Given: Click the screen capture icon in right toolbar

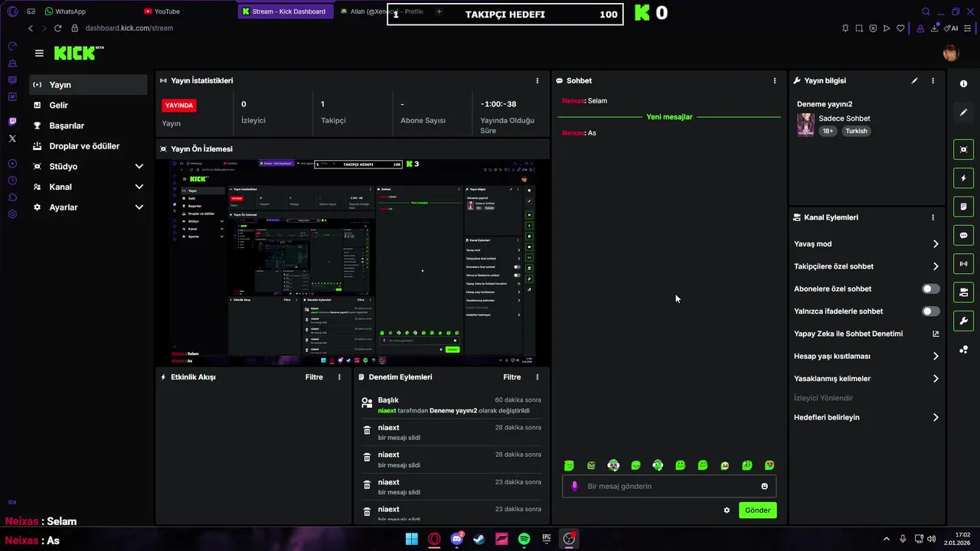Looking at the screenshot, I should pos(963,149).
